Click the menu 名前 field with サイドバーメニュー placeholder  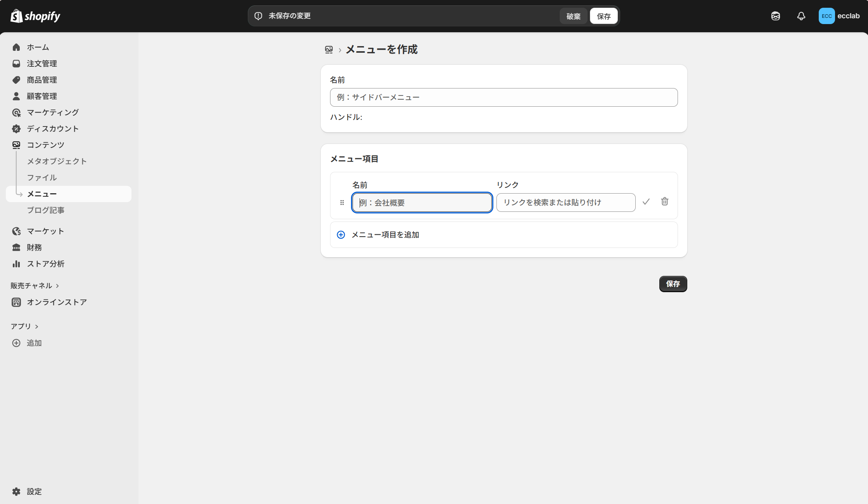pyautogui.click(x=503, y=97)
